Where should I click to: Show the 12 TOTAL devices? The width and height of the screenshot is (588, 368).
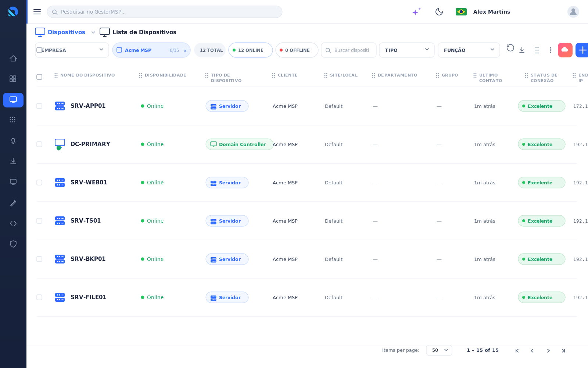pos(210,50)
